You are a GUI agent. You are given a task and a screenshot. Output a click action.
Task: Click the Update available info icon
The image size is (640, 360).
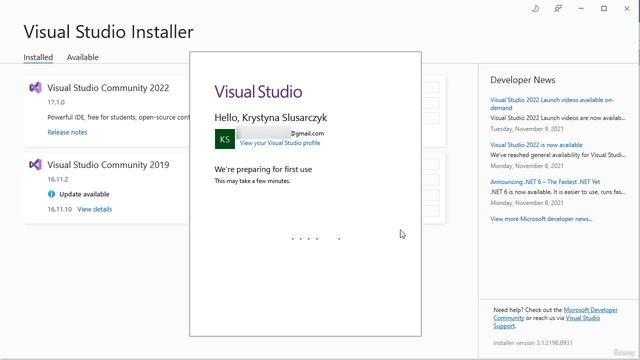point(51,194)
